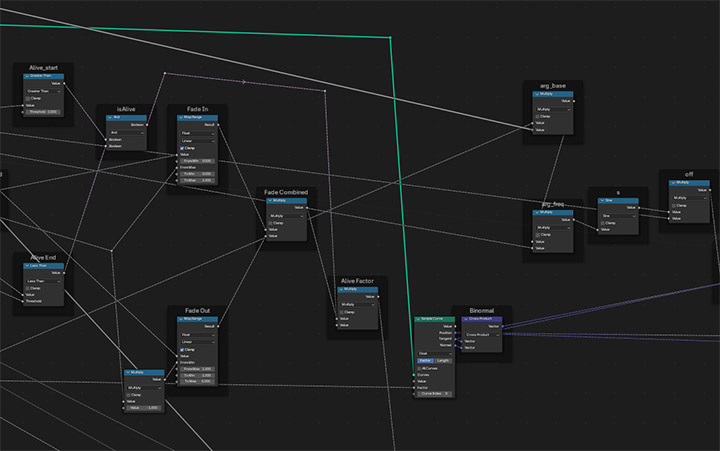720x451 pixels.
Task: Open Cross Product dropdown in Binormal node
Action: [482, 335]
